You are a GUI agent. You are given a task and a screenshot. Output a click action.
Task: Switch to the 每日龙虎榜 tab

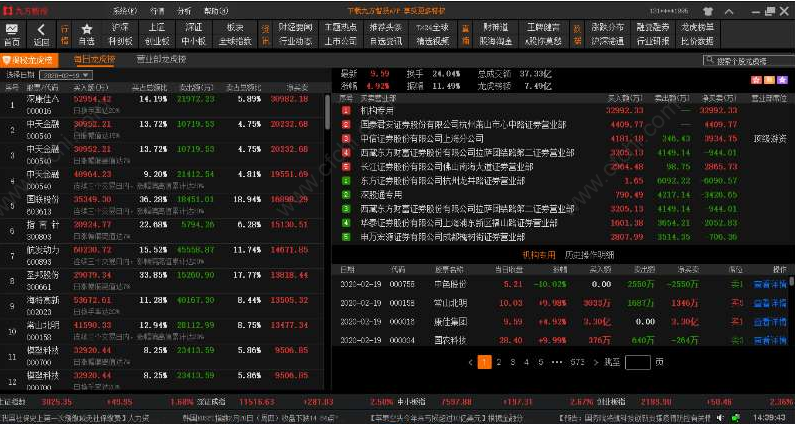tap(94, 59)
